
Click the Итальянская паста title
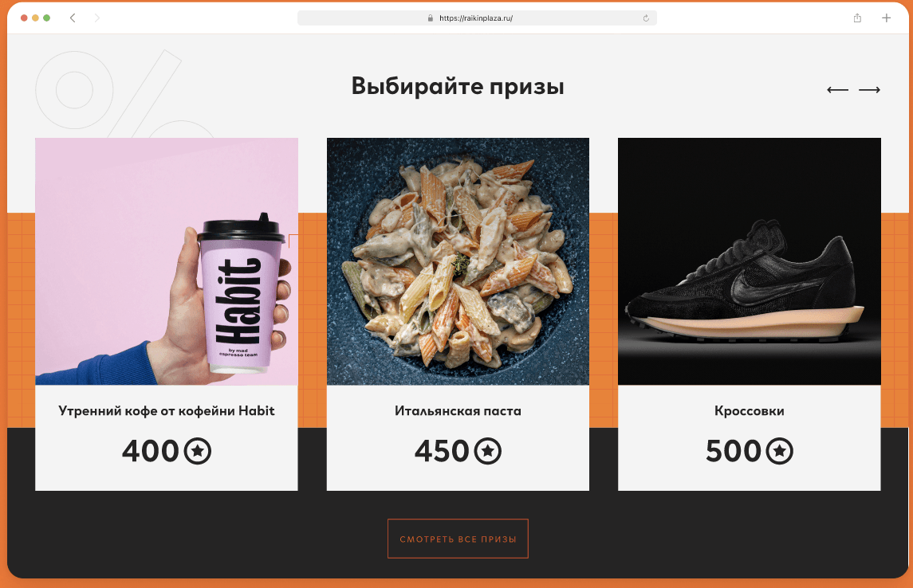pos(458,410)
